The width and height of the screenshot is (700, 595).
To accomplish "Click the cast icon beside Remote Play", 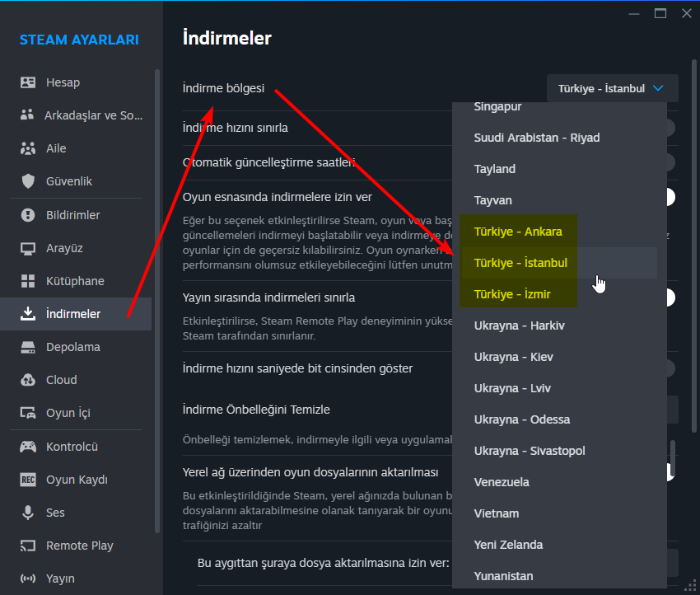I will [x=28, y=546].
